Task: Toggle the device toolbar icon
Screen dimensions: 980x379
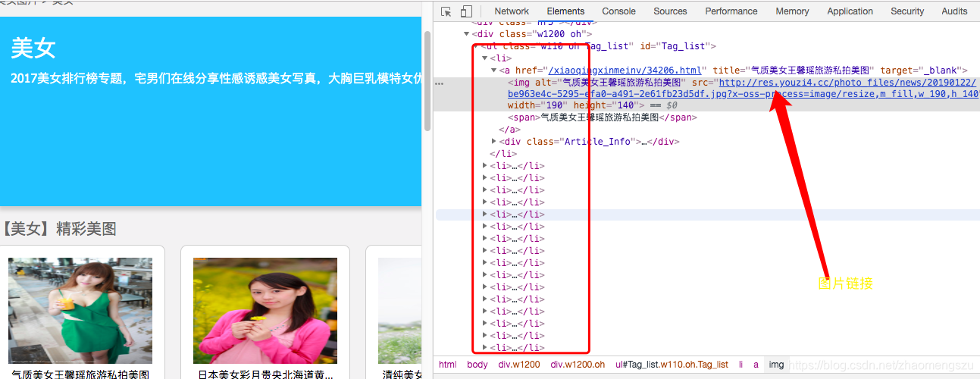Action: [x=466, y=11]
